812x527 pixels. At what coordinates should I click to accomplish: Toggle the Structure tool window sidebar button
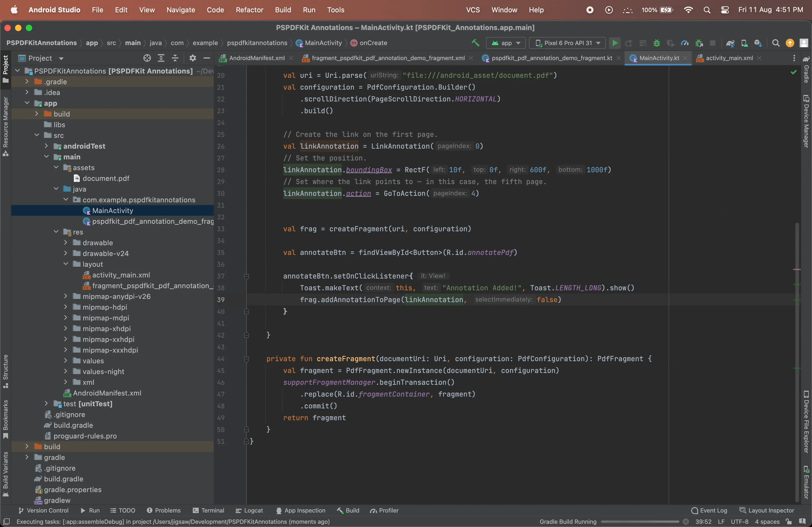[x=5, y=371]
